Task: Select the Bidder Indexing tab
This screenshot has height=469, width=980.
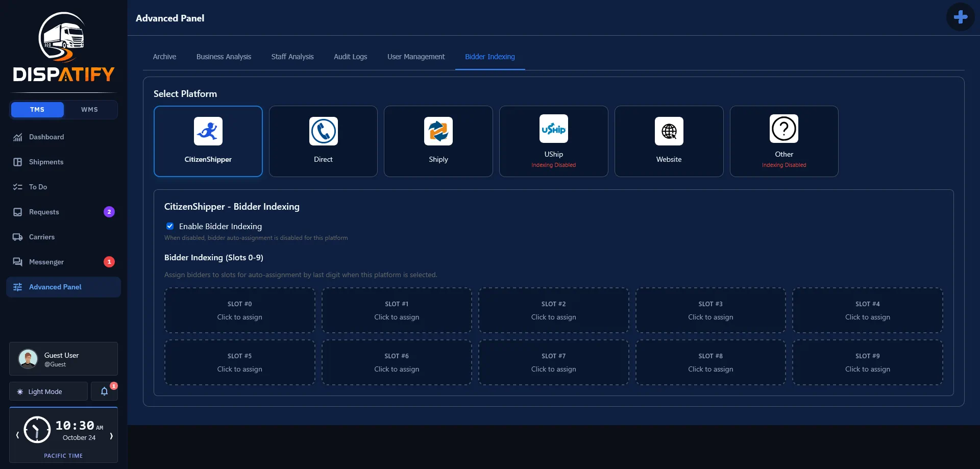Action: (x=490, y=57)
